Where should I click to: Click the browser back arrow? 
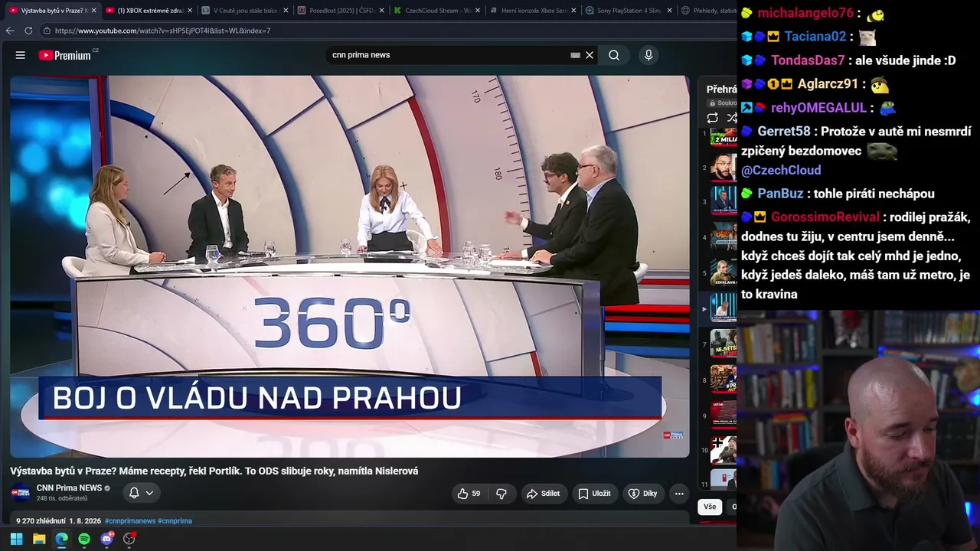10,31
